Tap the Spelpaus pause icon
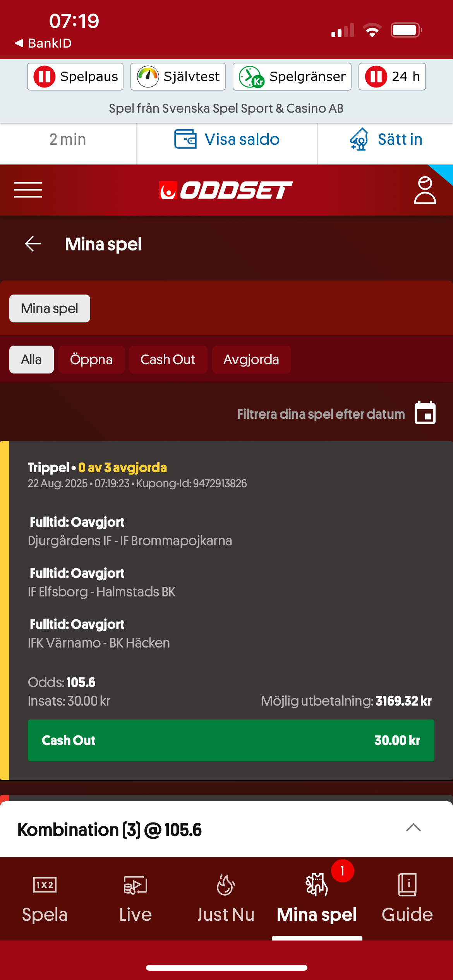 point(45,77)
